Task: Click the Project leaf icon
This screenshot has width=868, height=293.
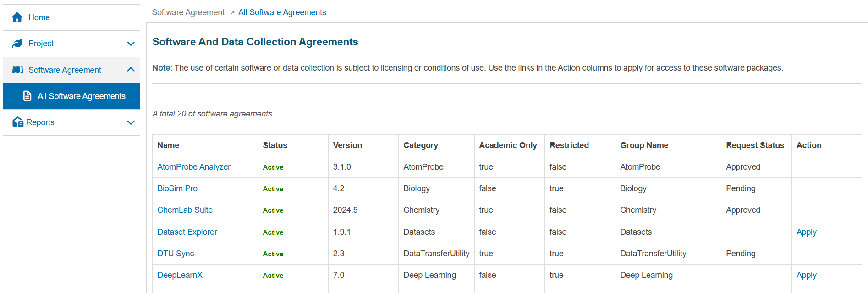Action: (x=17, y=44)
